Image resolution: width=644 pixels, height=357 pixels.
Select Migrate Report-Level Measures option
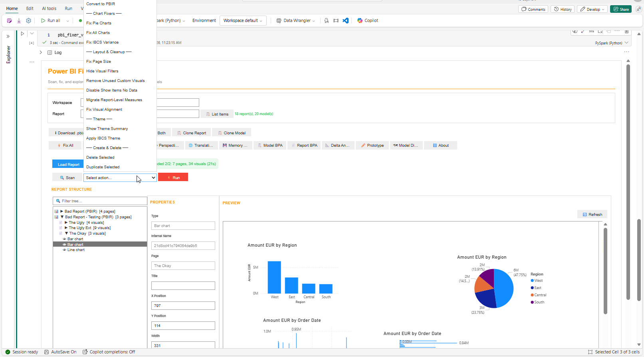[x=120, y=100]
